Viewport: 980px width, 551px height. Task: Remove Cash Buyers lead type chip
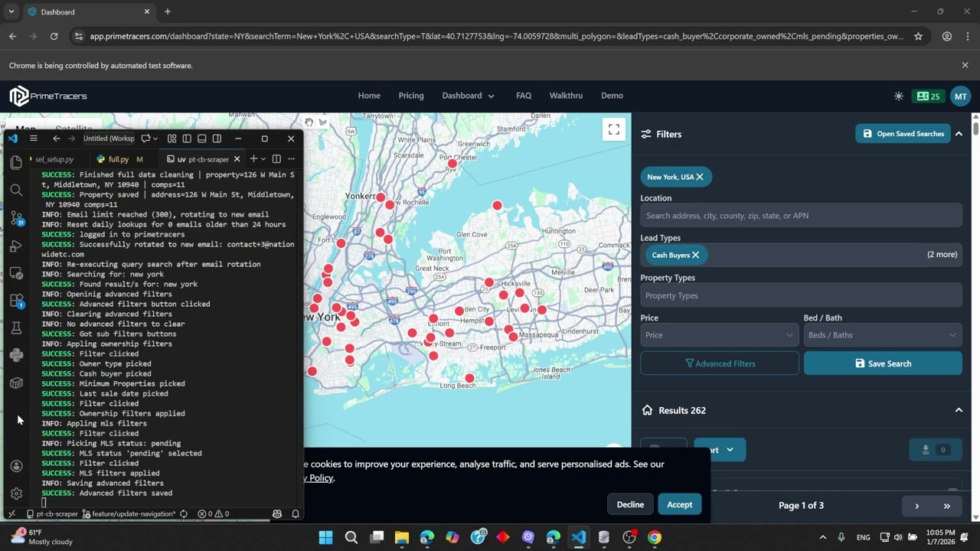696,255
